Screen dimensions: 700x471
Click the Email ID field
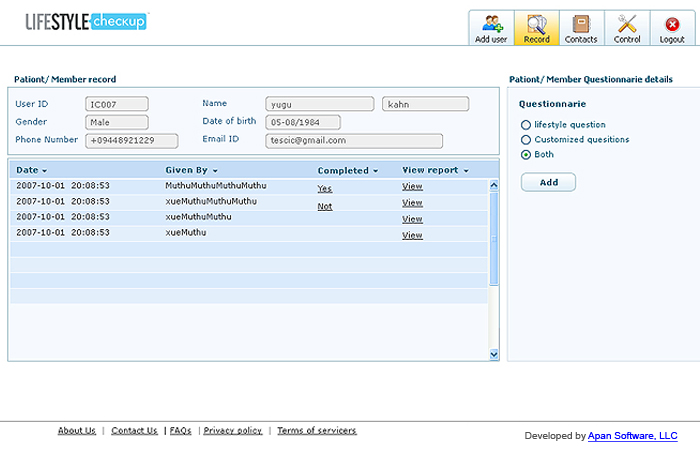[354, 141]
